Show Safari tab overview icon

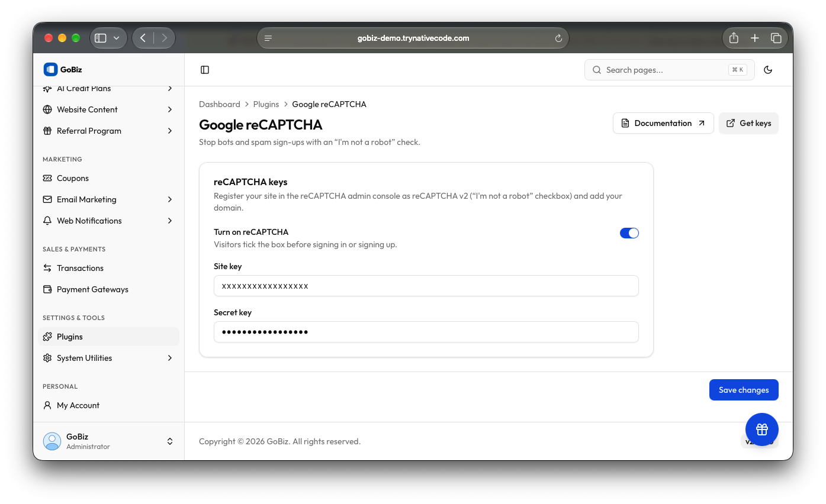click(776, 38)
